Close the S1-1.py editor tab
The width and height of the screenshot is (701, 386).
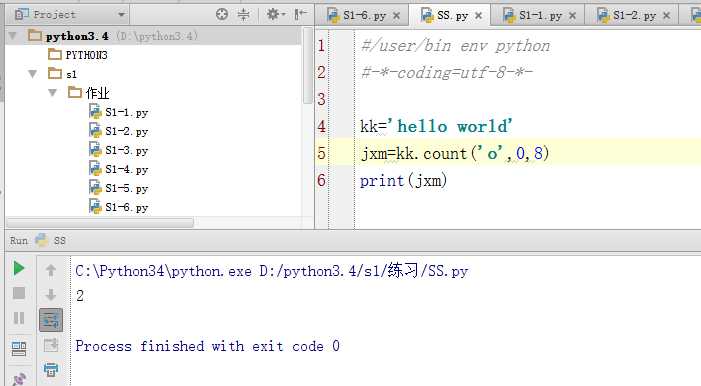[x=572, y=16]
